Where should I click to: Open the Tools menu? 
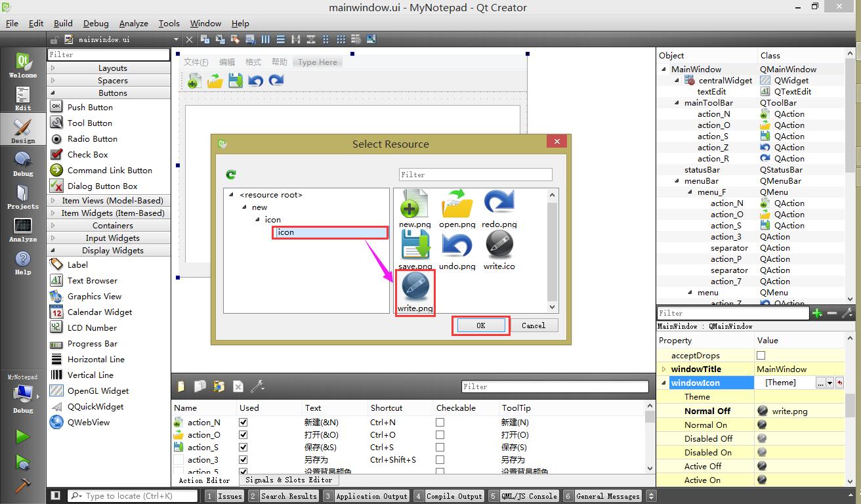(x=169, y=23)
